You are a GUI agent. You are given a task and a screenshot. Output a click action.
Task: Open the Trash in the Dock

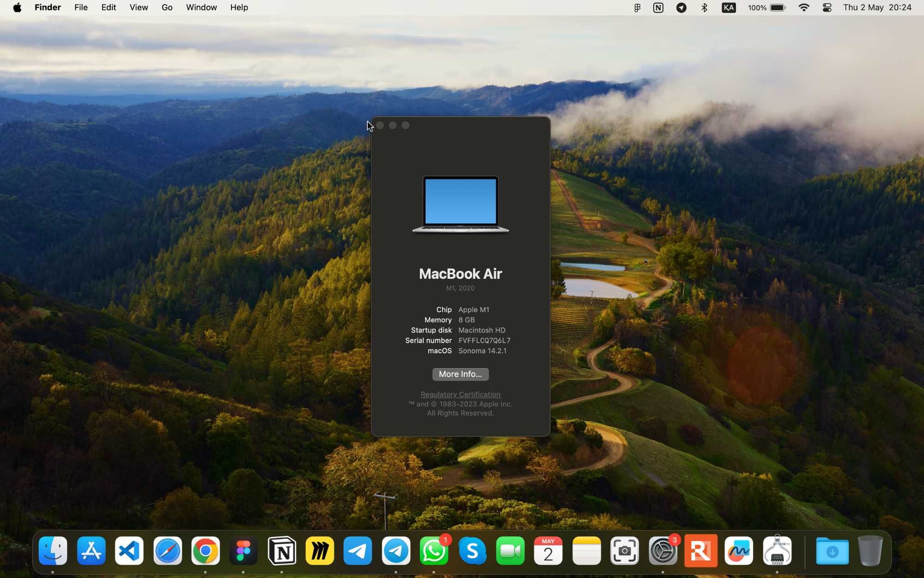point(870,551)
